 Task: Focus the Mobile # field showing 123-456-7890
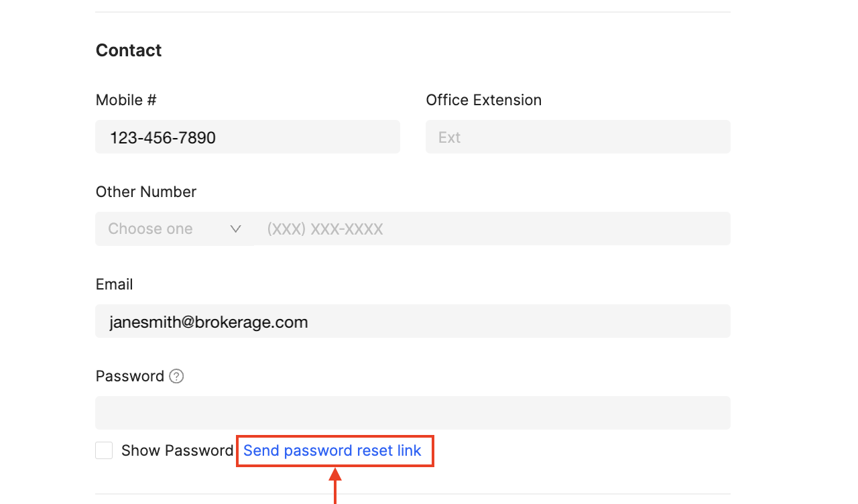click(247, 137)
